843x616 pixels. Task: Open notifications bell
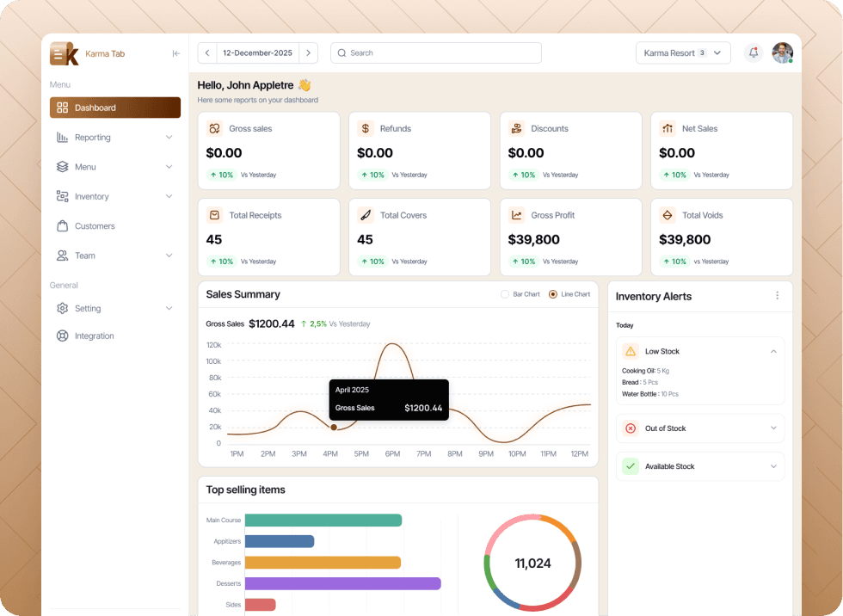point(754,52)
